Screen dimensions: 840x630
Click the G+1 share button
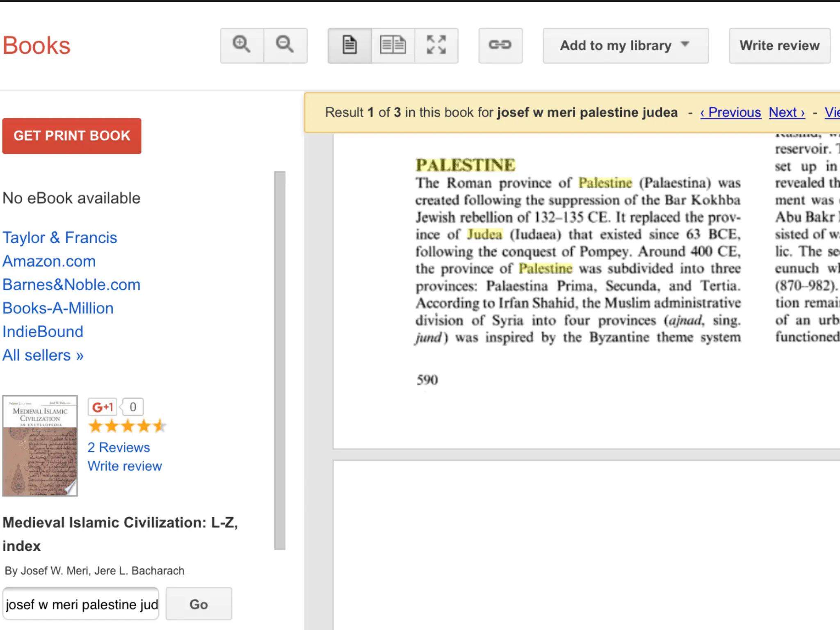pos(103,407)
